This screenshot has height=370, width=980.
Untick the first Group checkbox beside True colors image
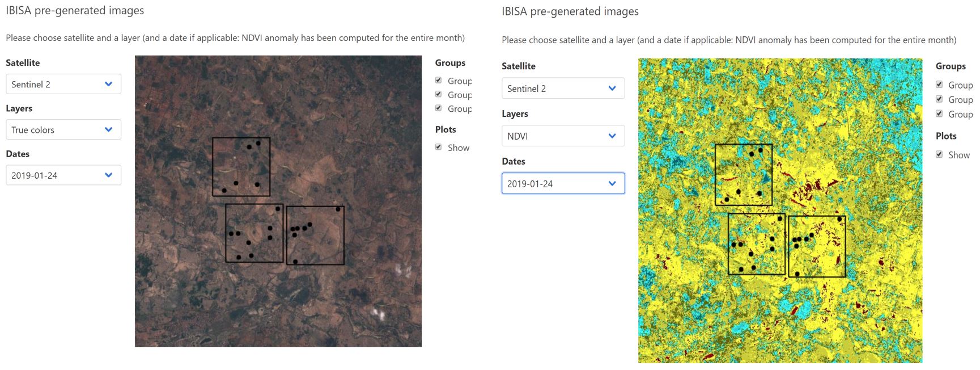click(438, 80)
